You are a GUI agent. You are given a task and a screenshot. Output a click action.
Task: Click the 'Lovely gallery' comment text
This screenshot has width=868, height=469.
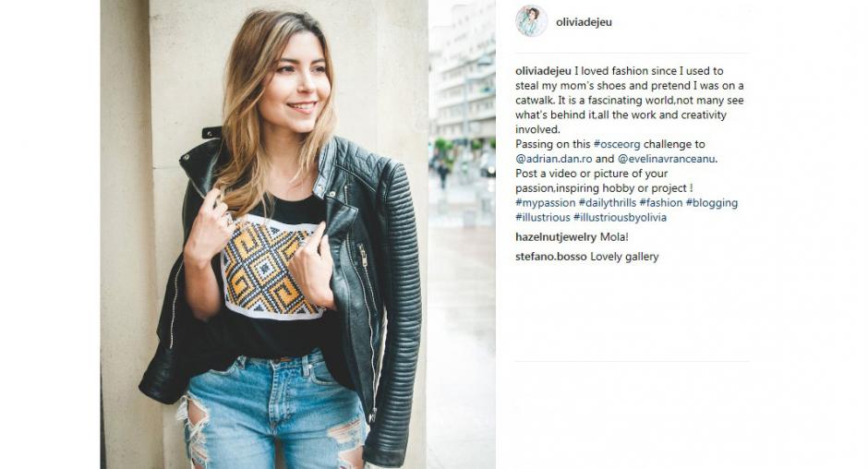point(624,257)
